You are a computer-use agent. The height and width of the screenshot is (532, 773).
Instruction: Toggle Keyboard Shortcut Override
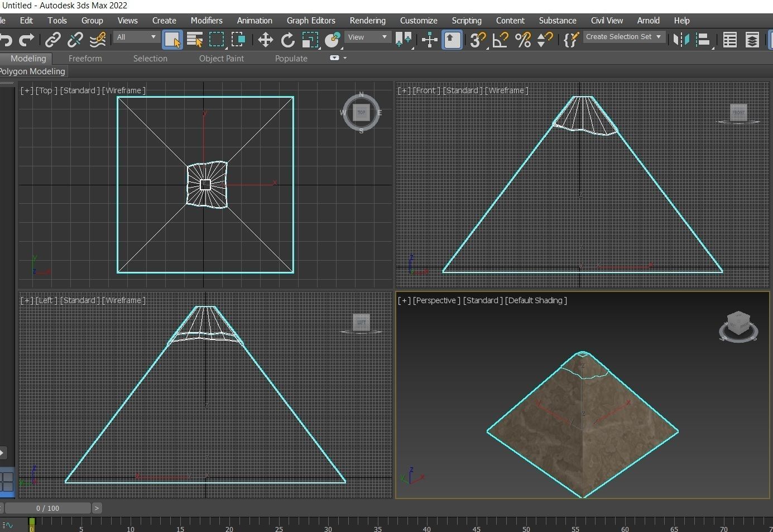coord(452,40)
